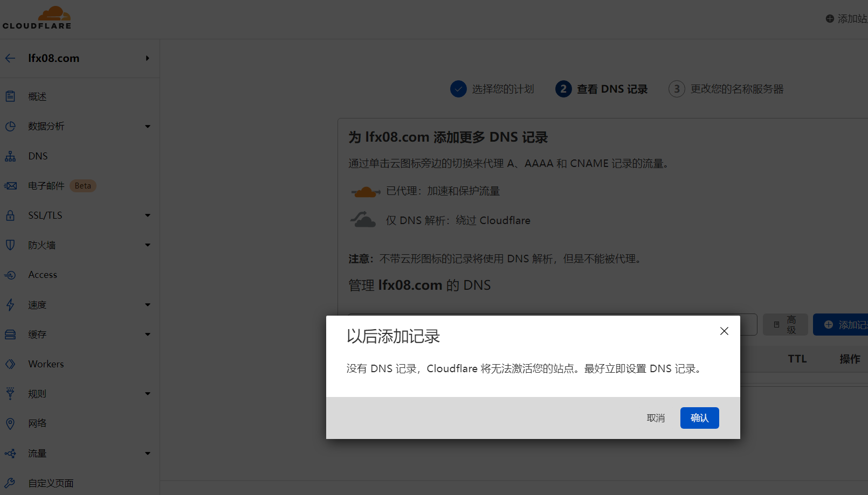
Task: Click the 防火墙 shield icon
Action: point(10,245)
